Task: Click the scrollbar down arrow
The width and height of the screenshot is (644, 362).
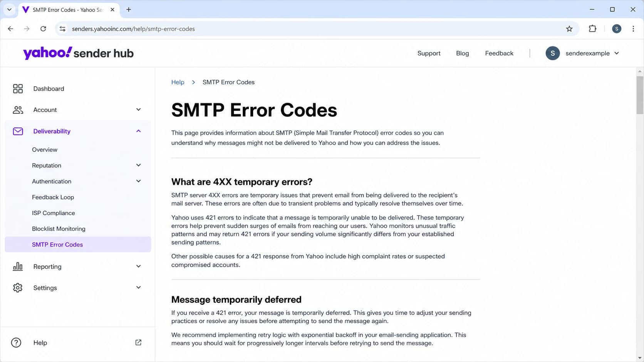Action: (640, 358)
